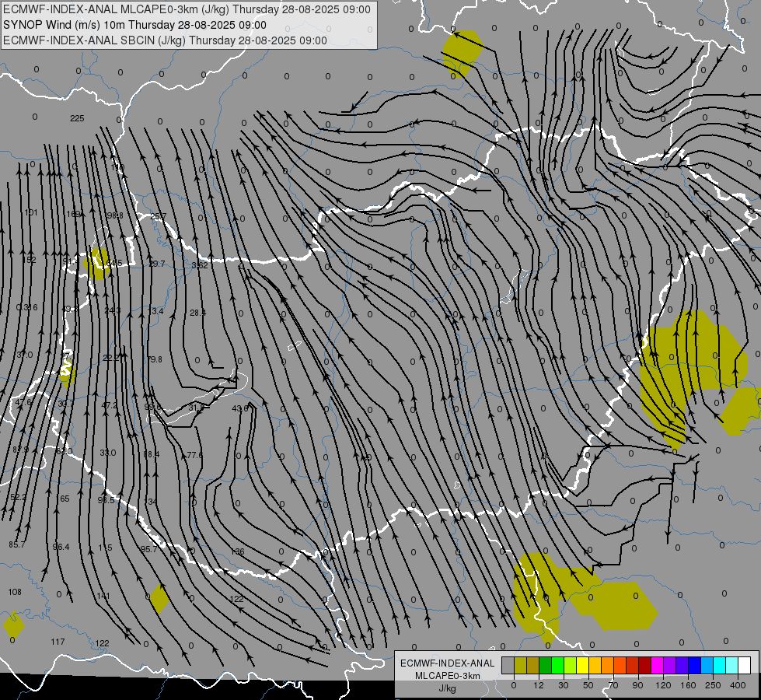Click the map value 225

click(77, 118)
